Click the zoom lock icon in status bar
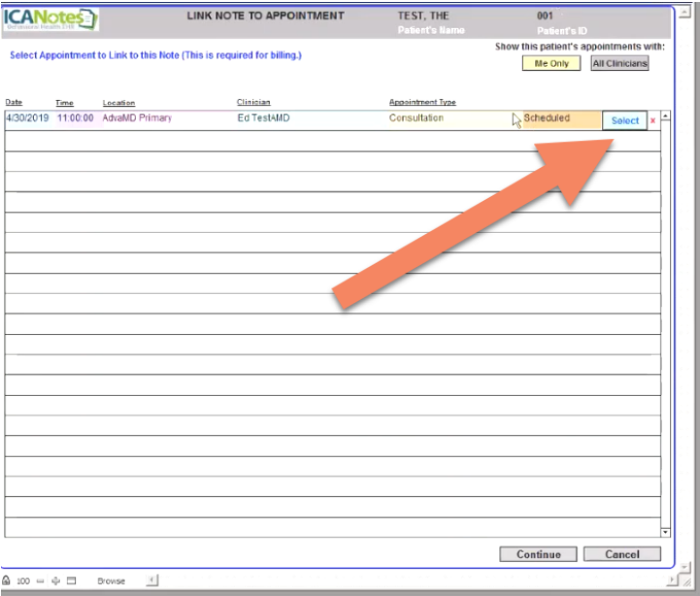Viewport: 700px width, 596px height. click(x=7, y=580)
